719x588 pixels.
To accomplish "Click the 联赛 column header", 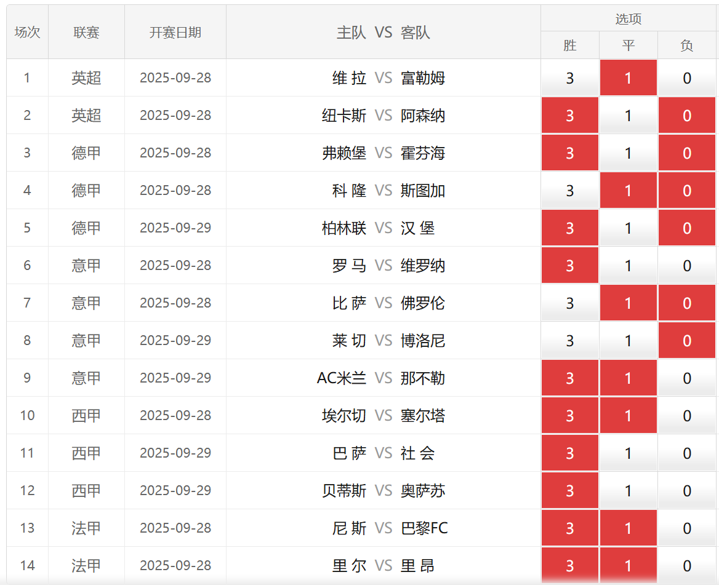I will click(86, 33).
